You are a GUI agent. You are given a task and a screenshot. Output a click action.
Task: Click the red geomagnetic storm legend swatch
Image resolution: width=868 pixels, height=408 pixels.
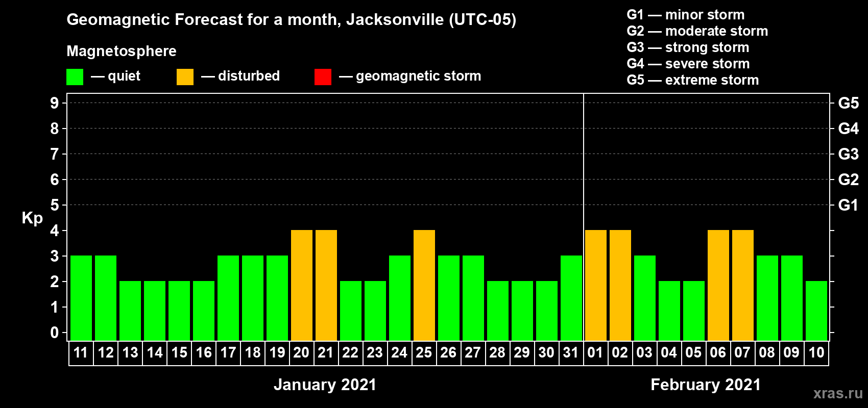click(x=323, y=77)
